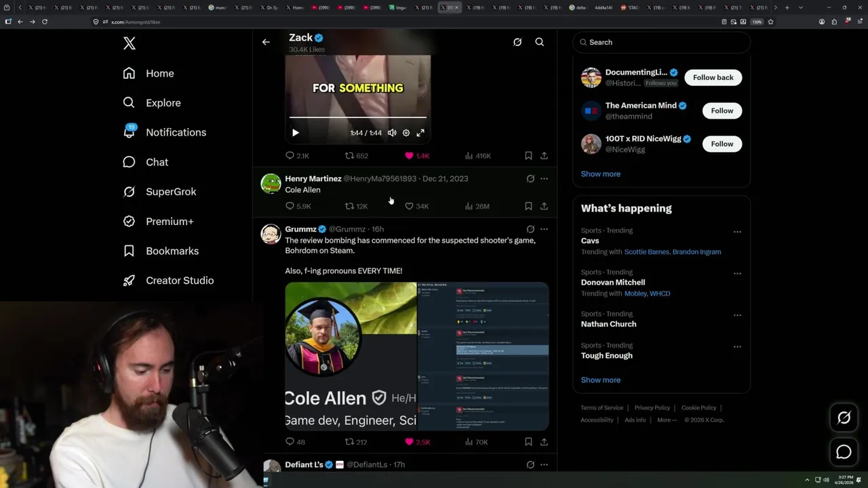The width and height of the screenshot is (868, 488).
Task: Share the video post
Action: tap(544, 156)
